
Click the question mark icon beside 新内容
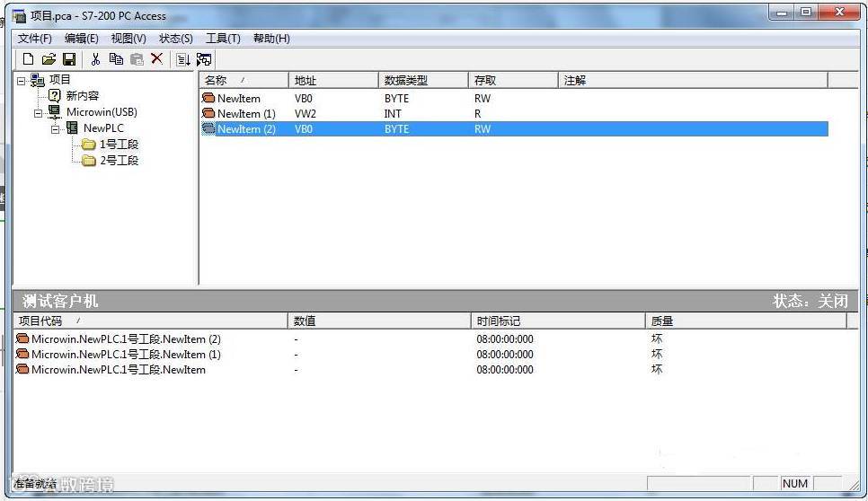tap(54, 96)
